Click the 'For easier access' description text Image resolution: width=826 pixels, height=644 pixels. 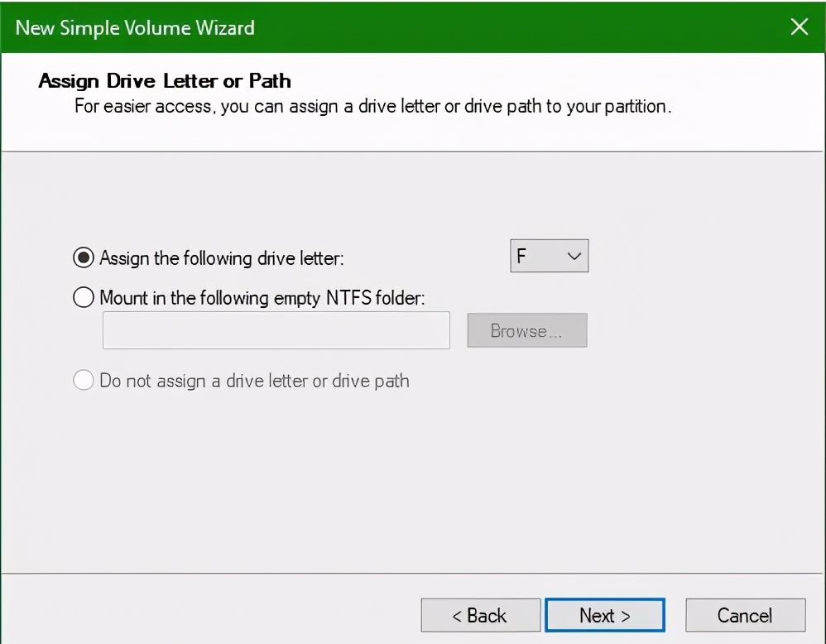(x=372, y=107)
